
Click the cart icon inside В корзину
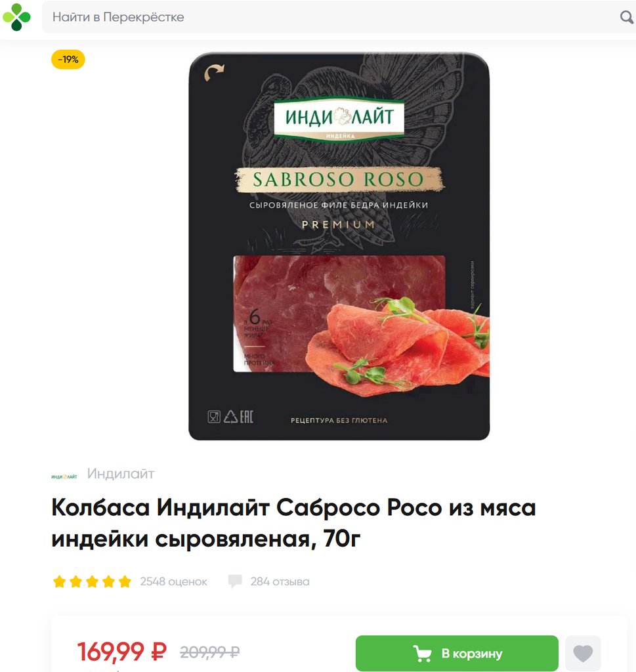tap(422, 653)
